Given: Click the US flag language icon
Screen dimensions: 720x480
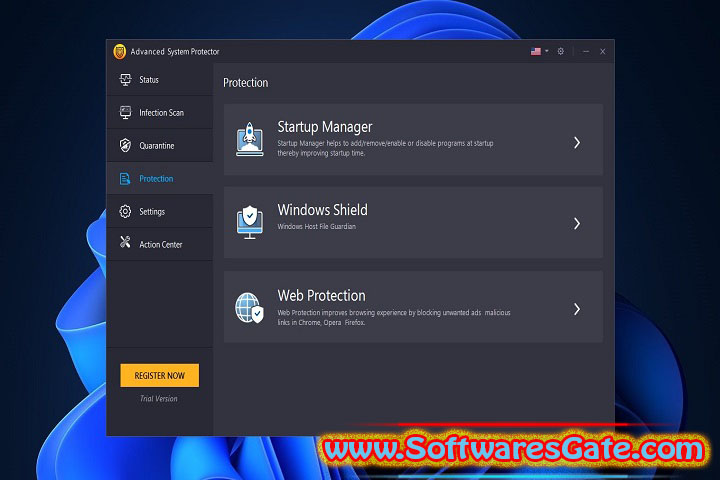Looking at the screenshot, I should coord(536,51).
